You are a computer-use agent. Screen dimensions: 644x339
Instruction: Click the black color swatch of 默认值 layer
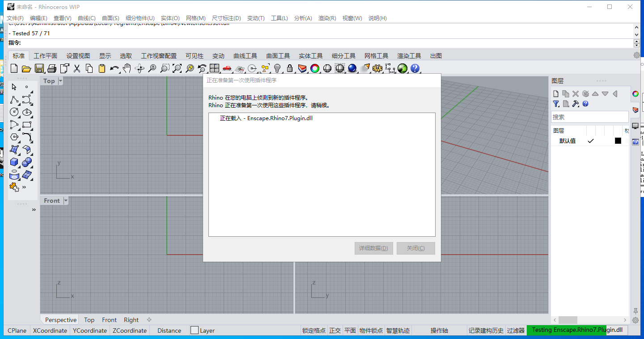[618, 141]
